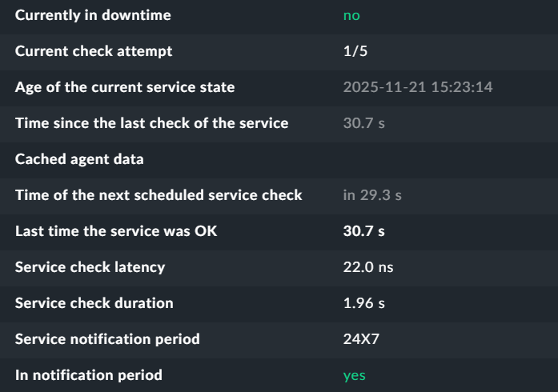558x392 pixels.
Task: Click the 'Cached agent data' row label
Action: coord(79,159)
